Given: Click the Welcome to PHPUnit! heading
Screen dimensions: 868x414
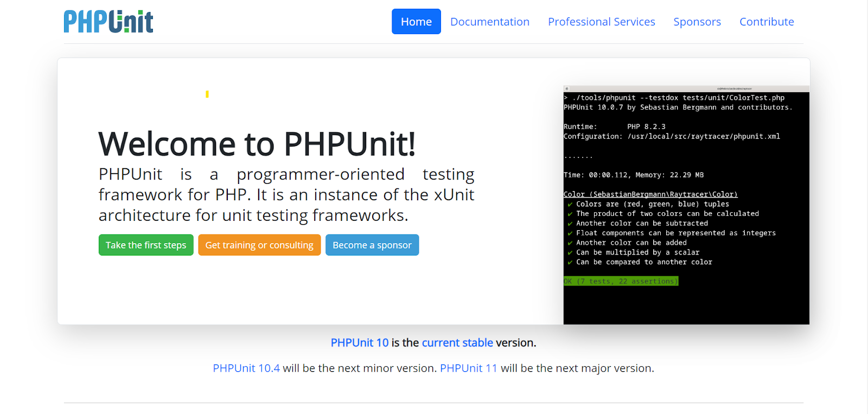Looking at the screenshot, I should (257, 144).
